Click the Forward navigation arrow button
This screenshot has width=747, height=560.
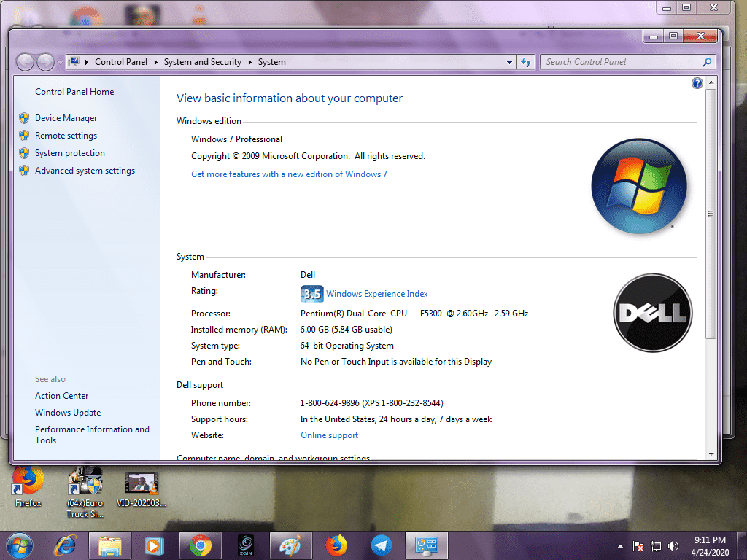[x=45, y=62]
